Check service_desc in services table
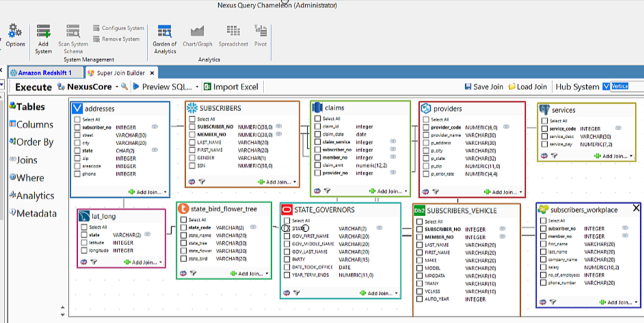The width and height of the screenshot is (644, 323). coord(544,136)
